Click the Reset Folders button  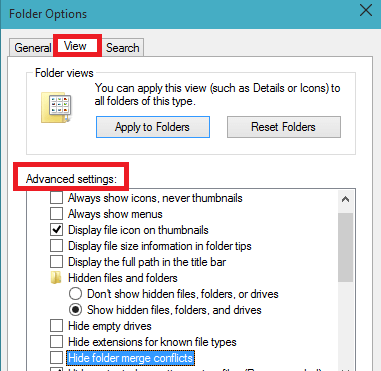(284, 127)
